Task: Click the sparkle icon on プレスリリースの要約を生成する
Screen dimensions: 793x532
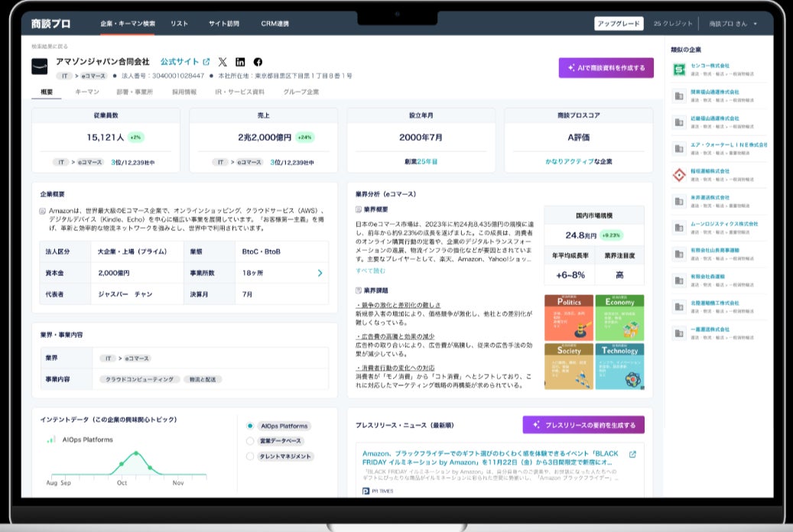Action: 536,425
